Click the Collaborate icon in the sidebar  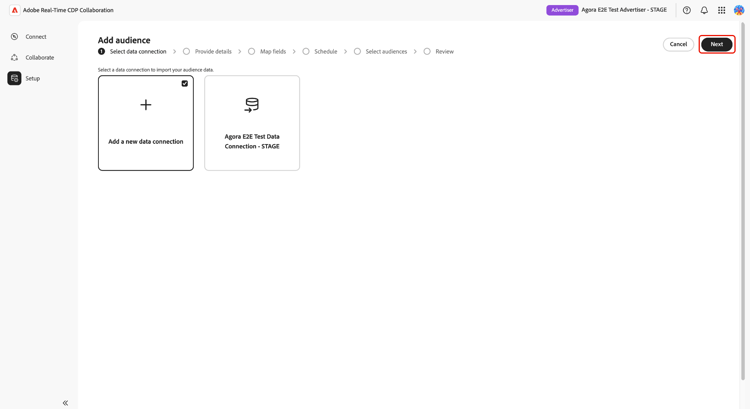[x=14, y=57]
